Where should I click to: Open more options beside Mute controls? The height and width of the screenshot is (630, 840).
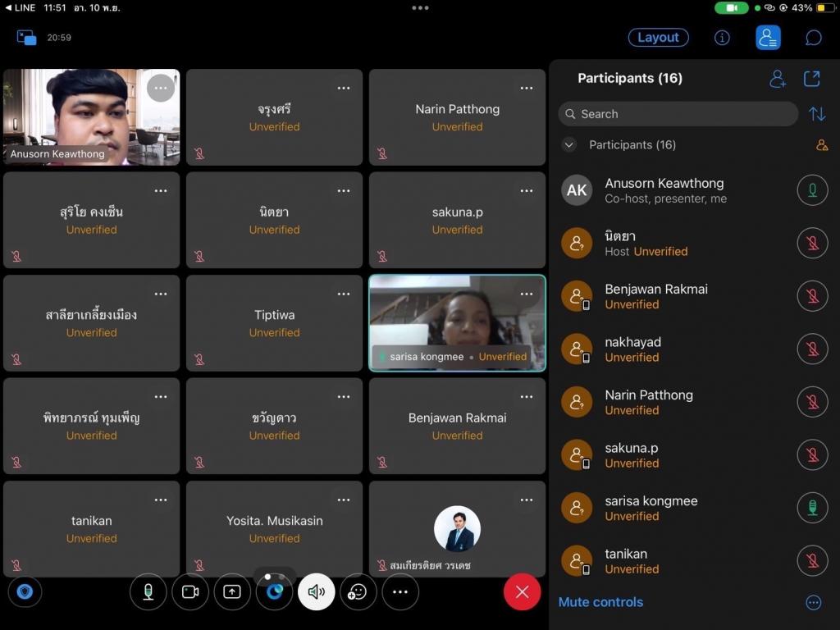(813, 602)
